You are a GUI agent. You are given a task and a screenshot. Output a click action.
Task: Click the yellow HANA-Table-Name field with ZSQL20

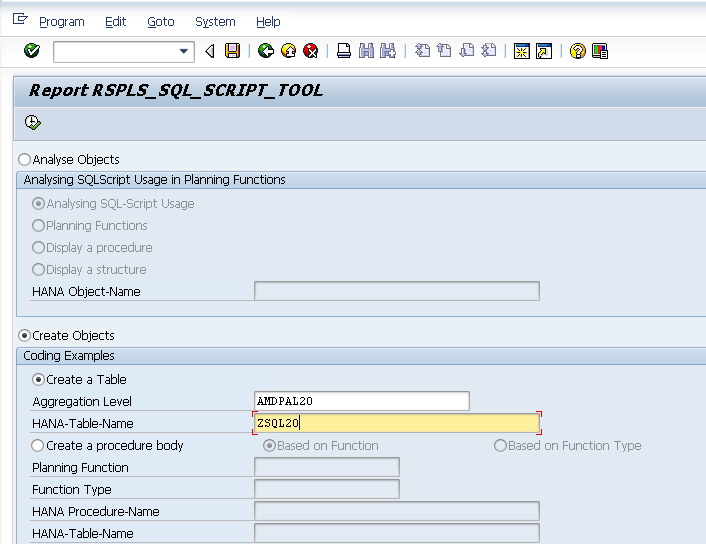click(397, 423)
